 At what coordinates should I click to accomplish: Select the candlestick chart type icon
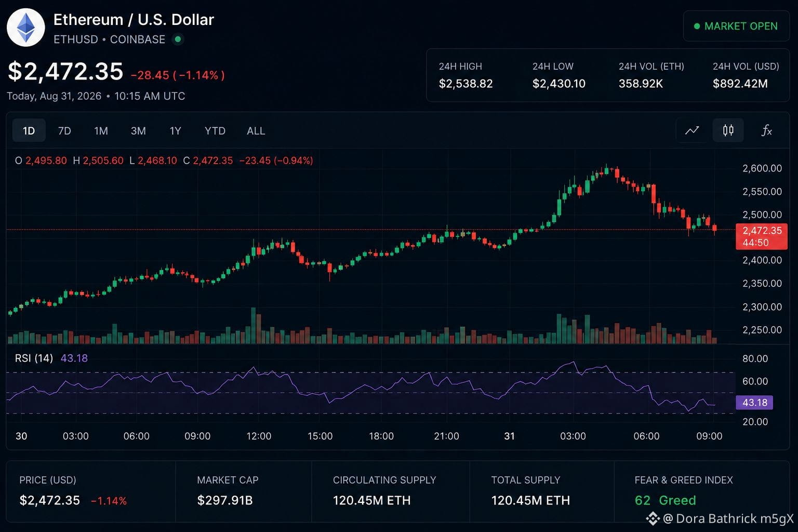[728, 130]
